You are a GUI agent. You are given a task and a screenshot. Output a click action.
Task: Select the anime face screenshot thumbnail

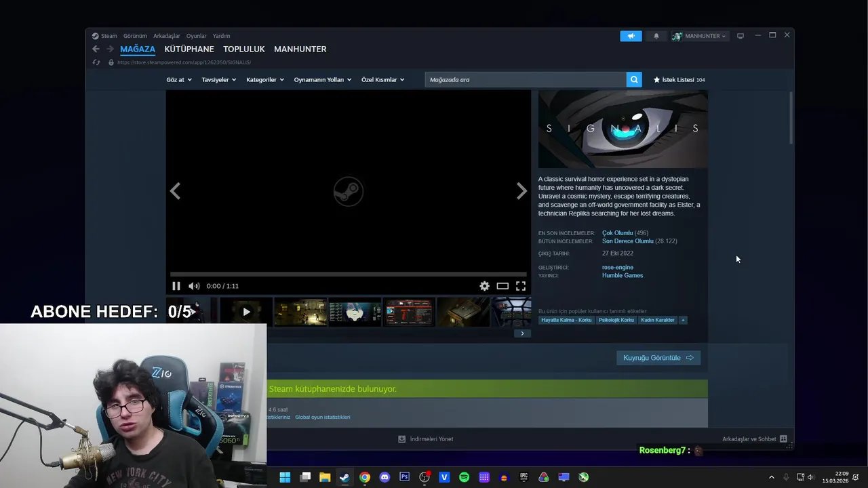(355, 312)
